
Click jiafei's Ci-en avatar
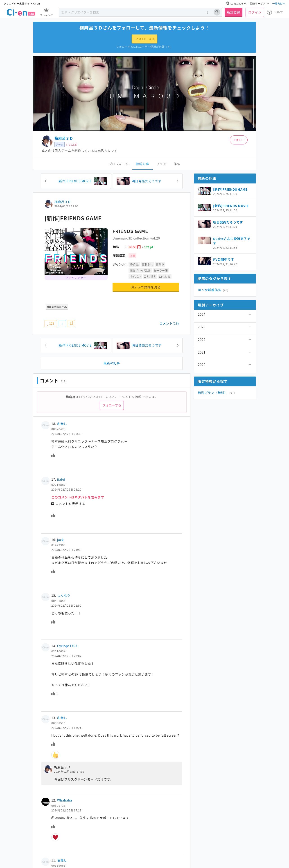point(45,481)
